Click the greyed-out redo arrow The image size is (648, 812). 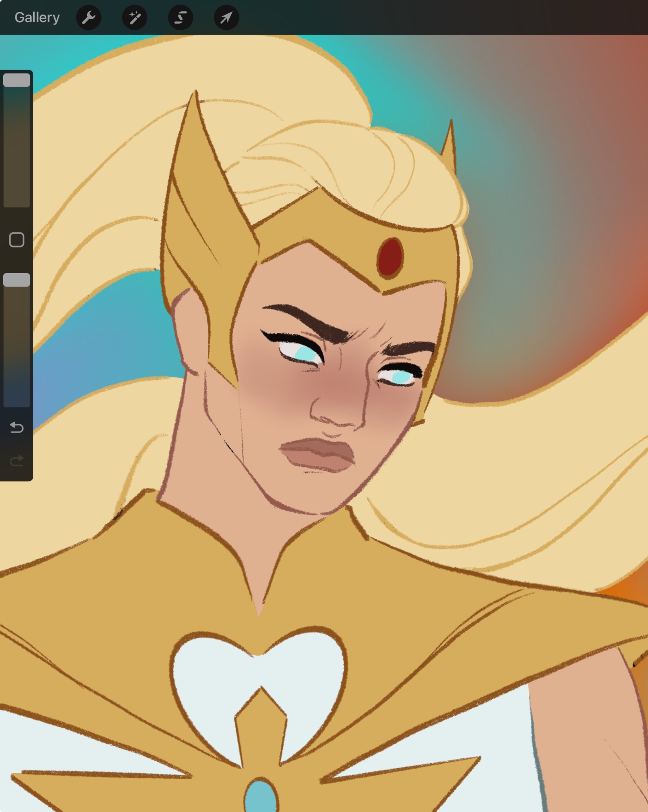coord(17,460)
